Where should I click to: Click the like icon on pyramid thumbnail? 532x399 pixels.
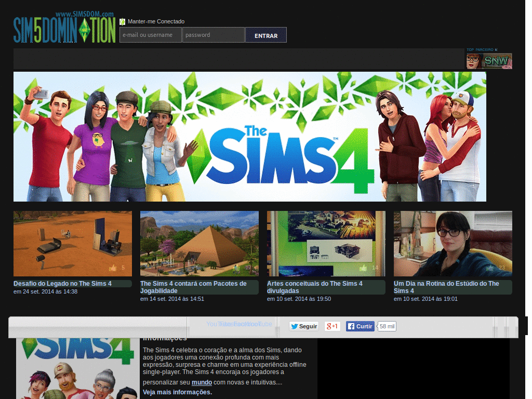point(236,268)
